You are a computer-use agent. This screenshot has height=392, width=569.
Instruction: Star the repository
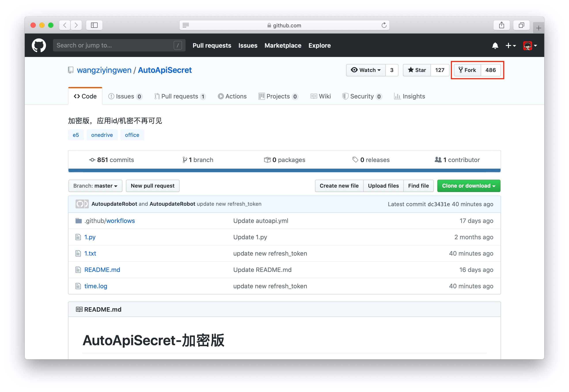coord(417,70)
